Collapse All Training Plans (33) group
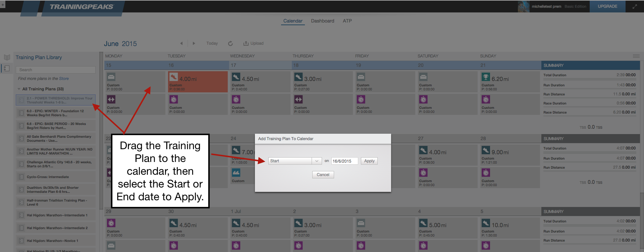The image size is (644, 252). pos(19,89)
